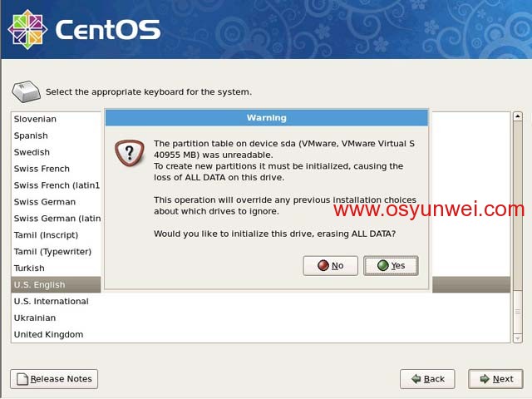Screen dimensions: 532x399
Task: Click the scrollbar up arrow
Action: (x=518, y=116)
